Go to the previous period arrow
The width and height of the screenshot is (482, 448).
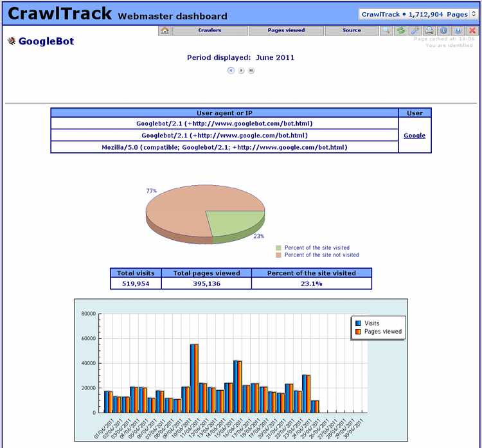coord(231,71)
